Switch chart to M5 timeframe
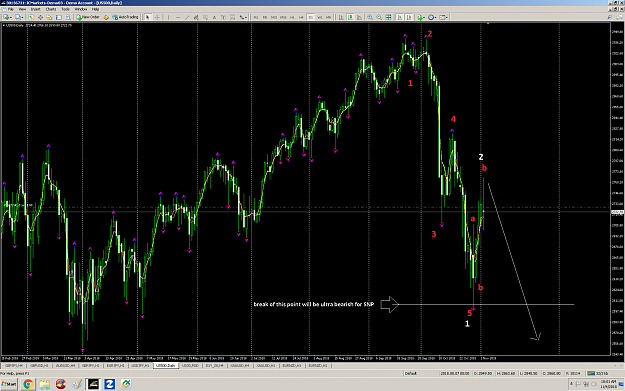The image size is (625, 391). (265, 17)
